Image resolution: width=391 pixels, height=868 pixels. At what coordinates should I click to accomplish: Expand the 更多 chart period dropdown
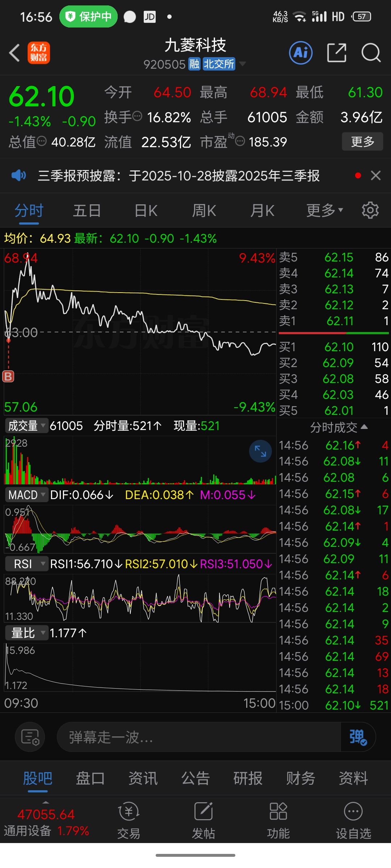[324, 210]
